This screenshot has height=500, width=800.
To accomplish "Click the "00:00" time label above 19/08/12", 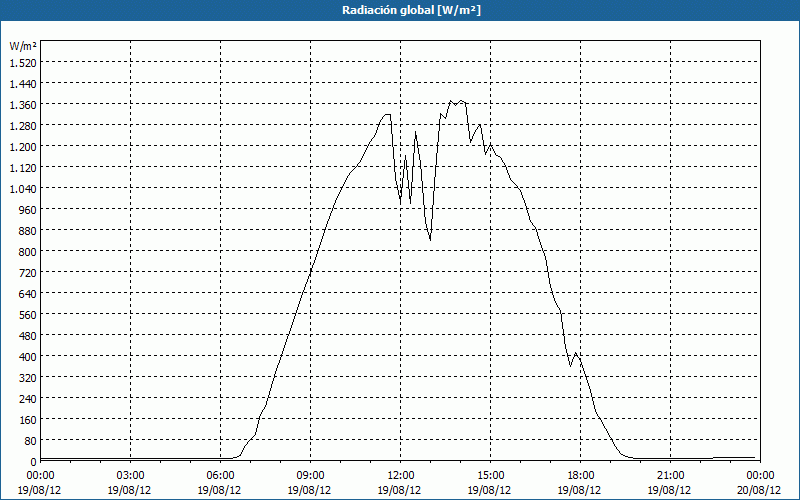I will click(40, 476).
